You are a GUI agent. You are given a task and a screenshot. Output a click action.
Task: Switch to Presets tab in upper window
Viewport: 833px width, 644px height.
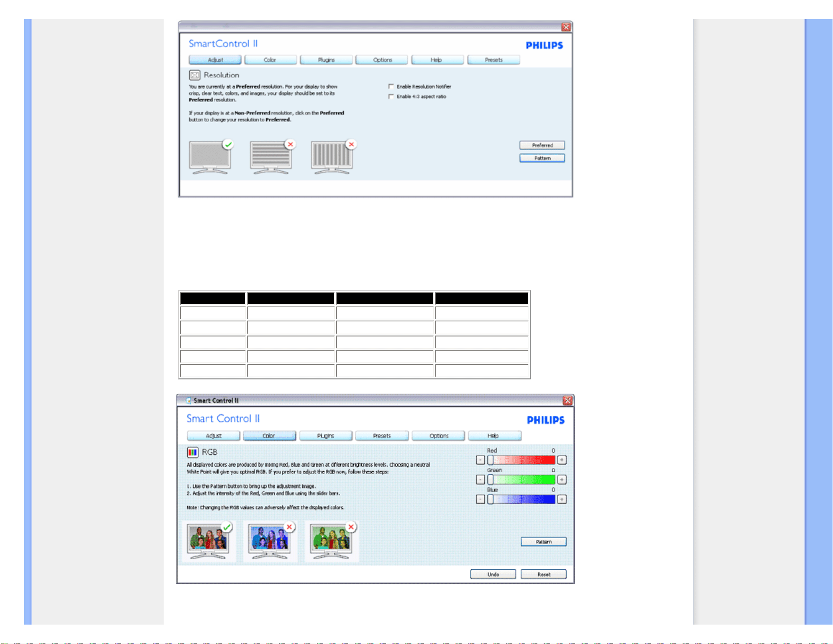493,60
